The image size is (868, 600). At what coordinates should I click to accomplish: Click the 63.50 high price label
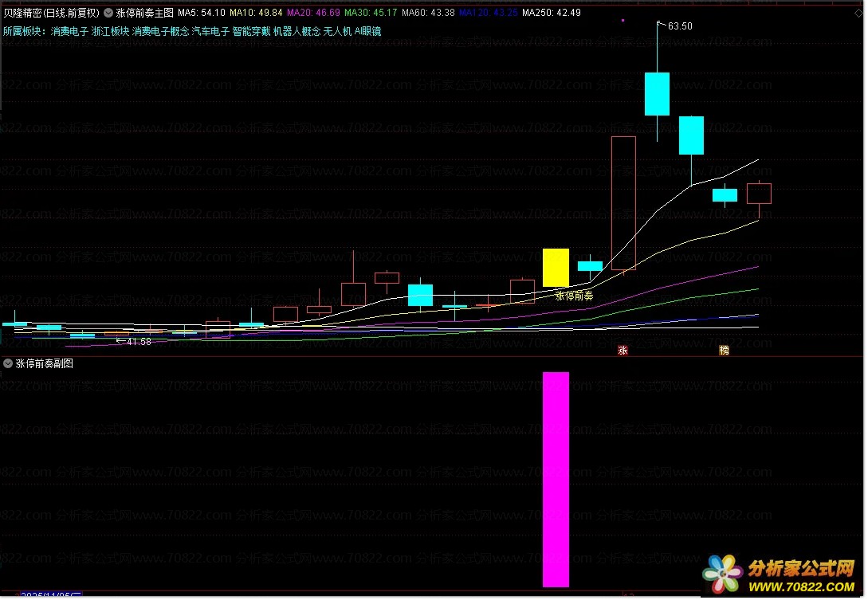(680, 26)
